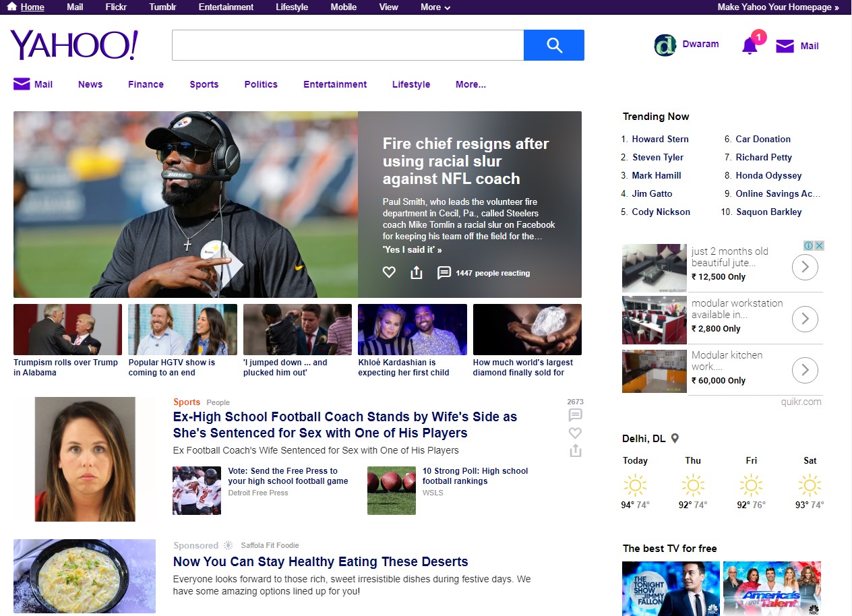Viewport: 852px width, 616px height.
Task: Expand the More dropdown in top bar
Action: pos(435,7)
